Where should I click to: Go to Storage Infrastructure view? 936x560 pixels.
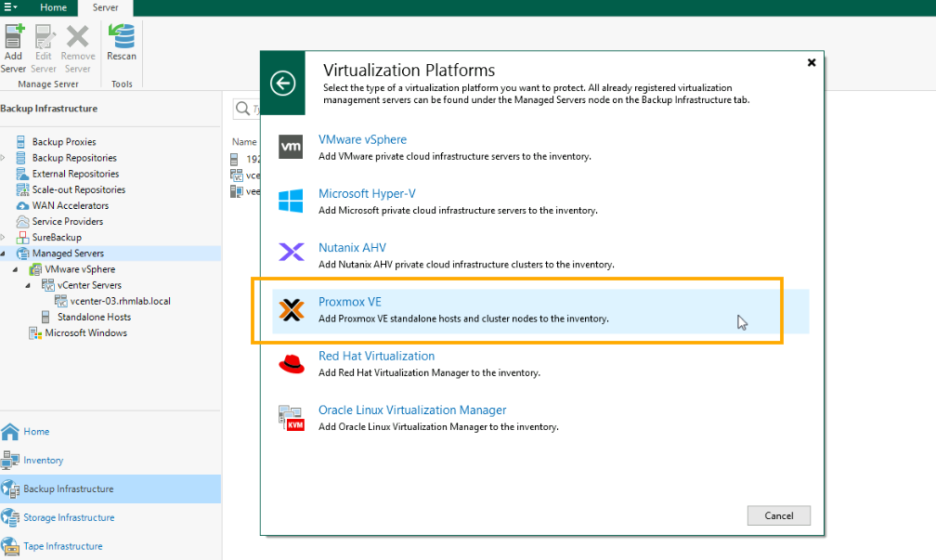coord(68,517)
